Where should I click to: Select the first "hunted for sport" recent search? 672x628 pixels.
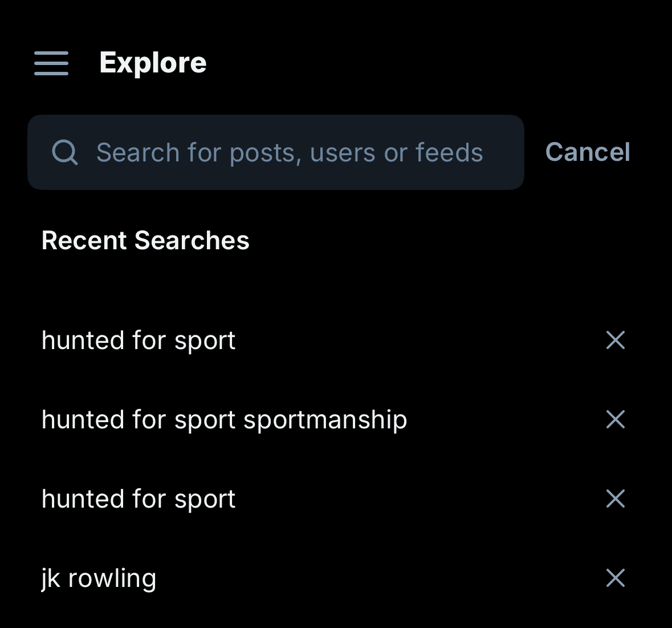tap(139, 341)
